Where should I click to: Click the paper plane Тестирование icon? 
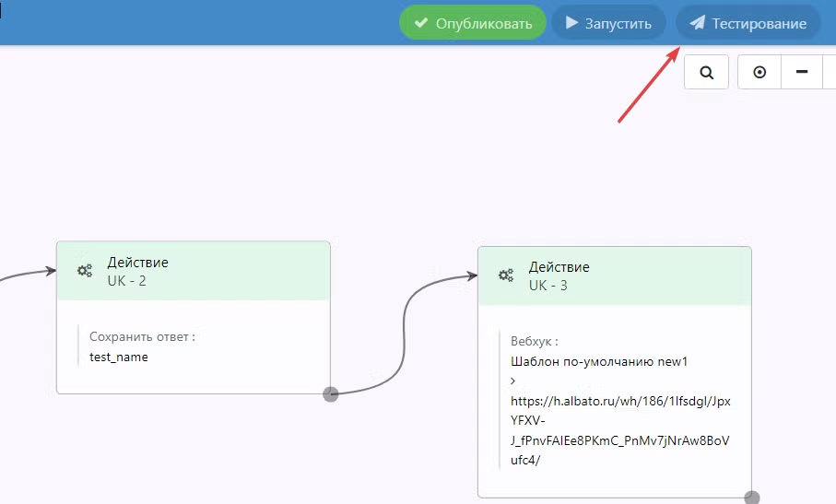click(x=698, y=23)
